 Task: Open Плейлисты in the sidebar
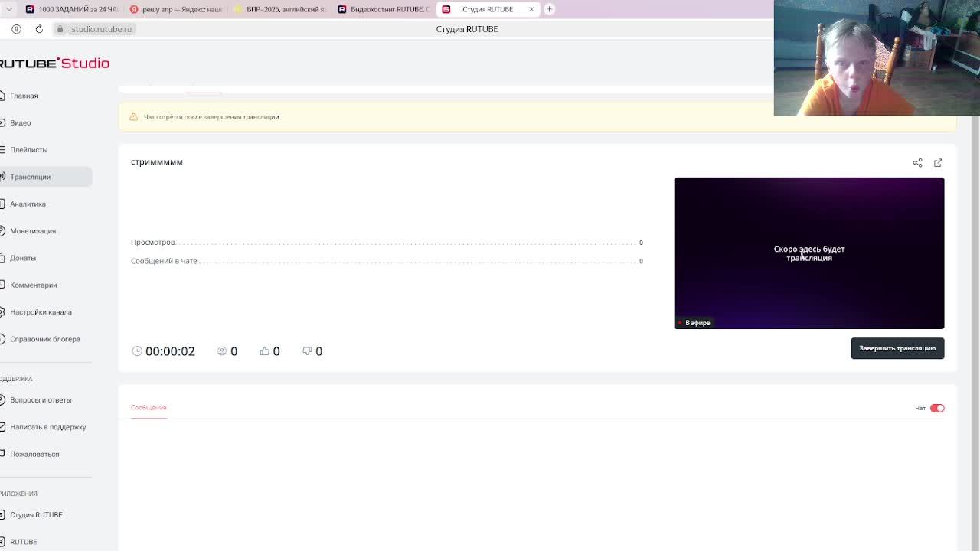click(x=28, y=150)
